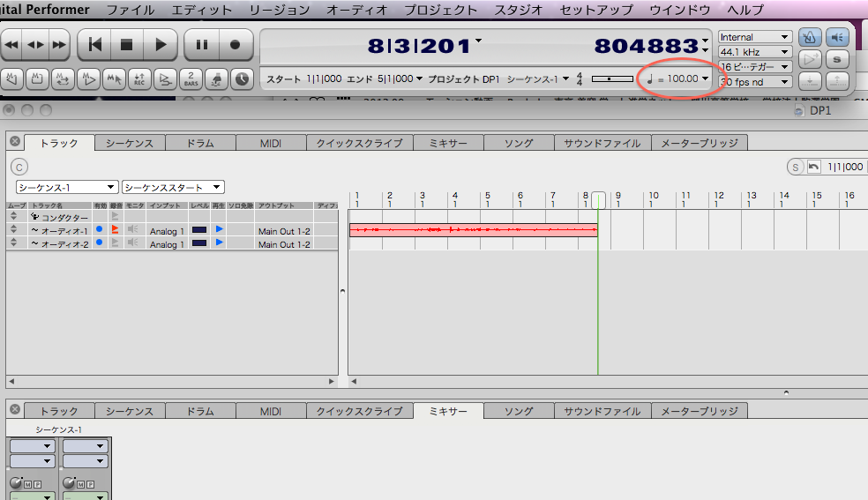Viewport: 868px width, 500px height.
Task: Switch to upper ドラム tab
Action: click(x=200, y=143)
